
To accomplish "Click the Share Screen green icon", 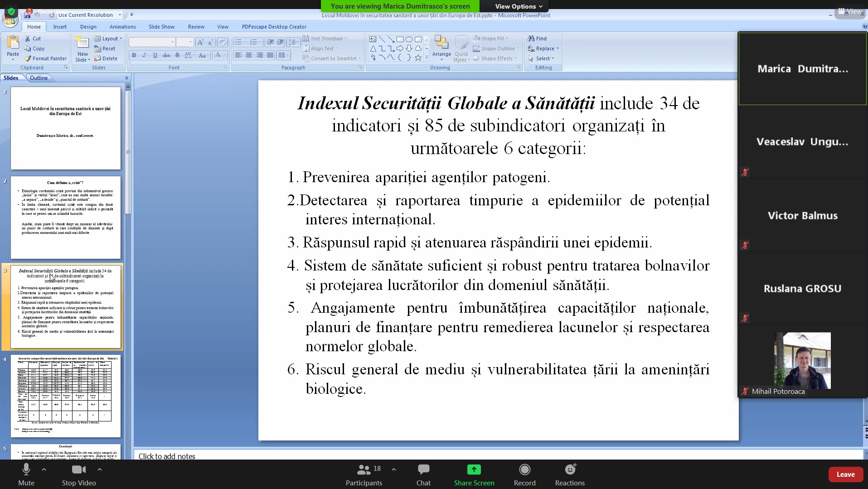I will (474, 470).
